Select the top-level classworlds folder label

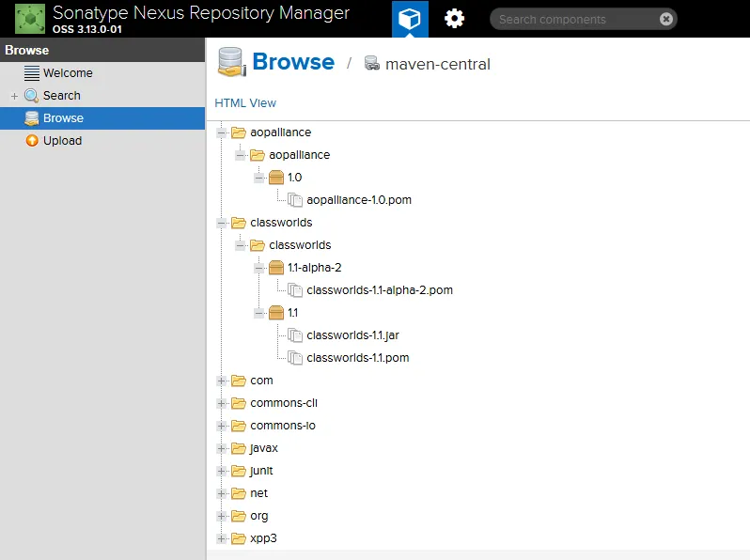coord(281,223)
